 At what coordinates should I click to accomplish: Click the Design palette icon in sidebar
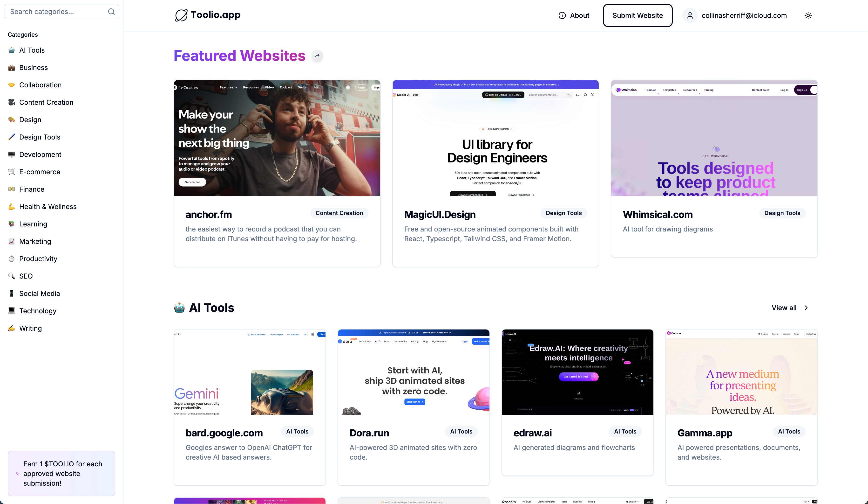point(12,120)
